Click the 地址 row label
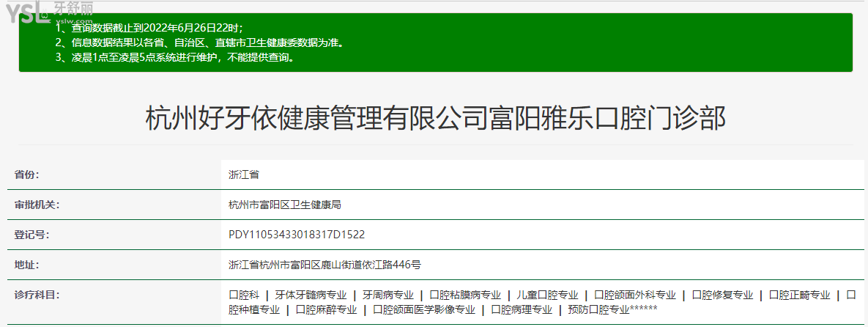 [26, 265]
